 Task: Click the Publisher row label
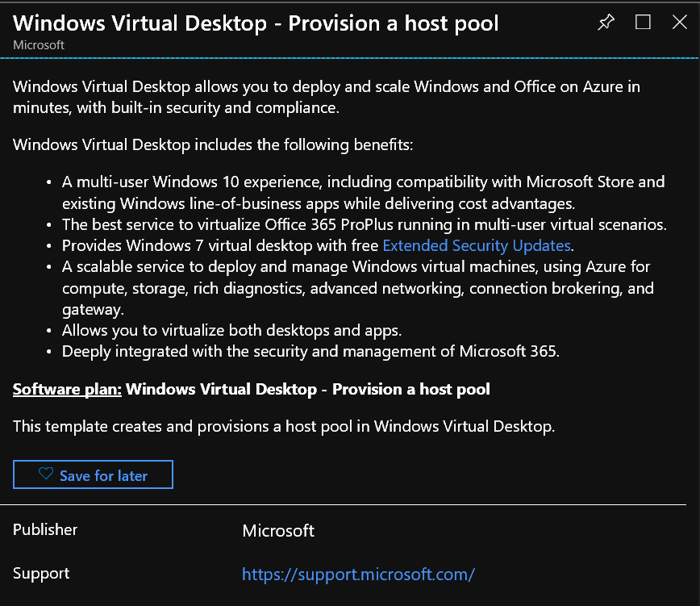click(x=44, y=530)
